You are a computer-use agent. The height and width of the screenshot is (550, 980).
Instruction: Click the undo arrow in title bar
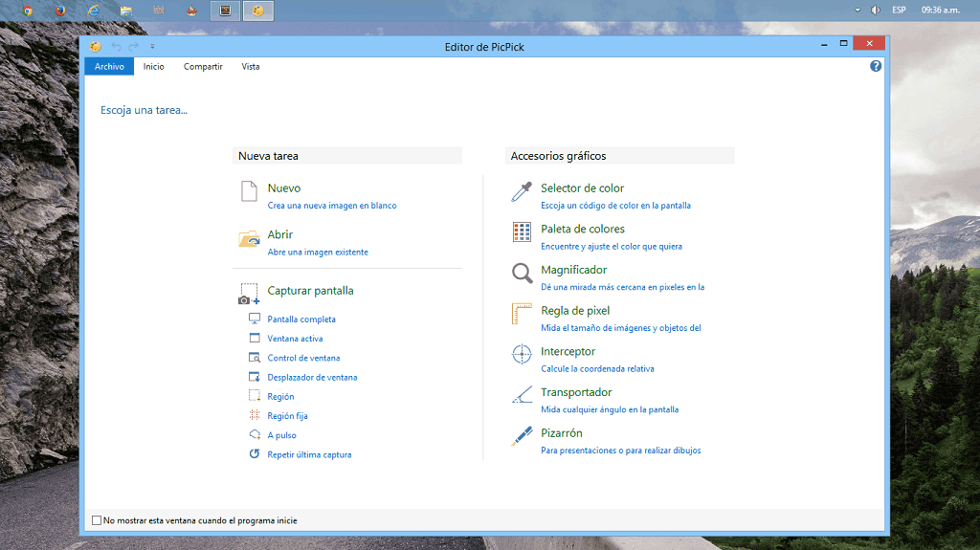tap(116, 46)
